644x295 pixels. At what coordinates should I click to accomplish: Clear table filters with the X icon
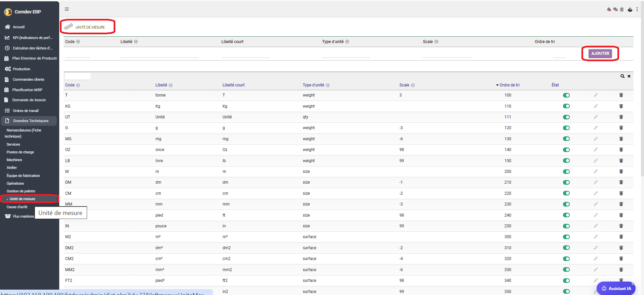(x=629, y=76)
